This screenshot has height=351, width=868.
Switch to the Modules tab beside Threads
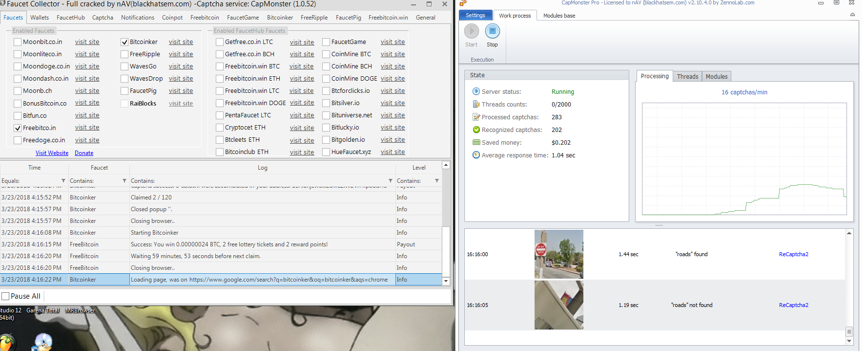pyautogui.click(x=717, y=76)
